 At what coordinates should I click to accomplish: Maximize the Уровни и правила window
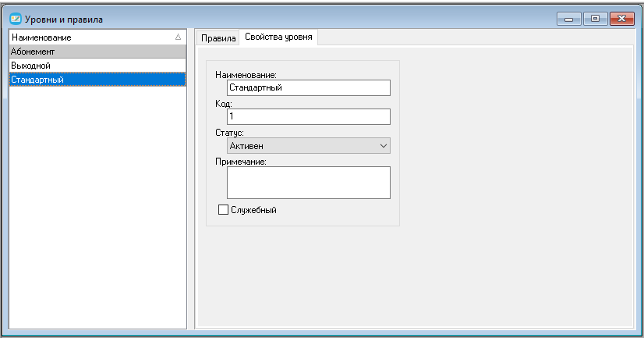pos(595,19)
